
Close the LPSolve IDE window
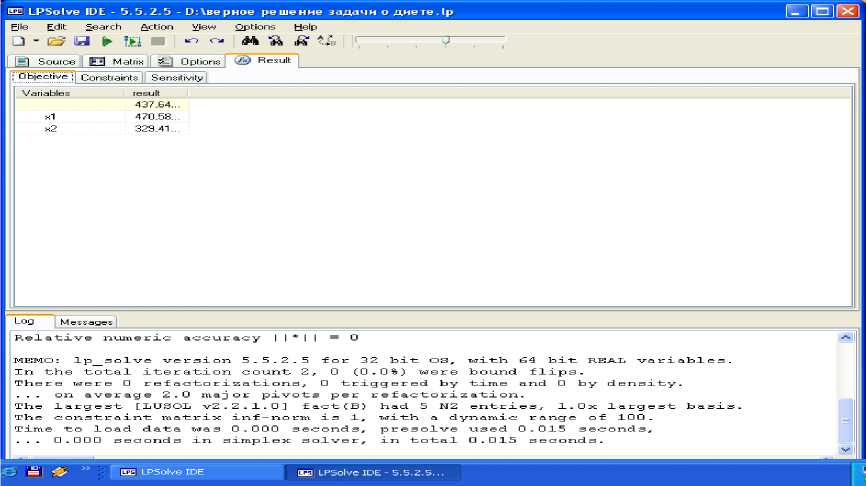click(847, 11)
